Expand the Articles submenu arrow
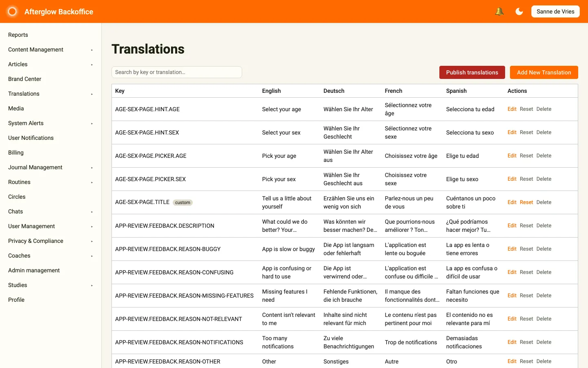This screenshot has width=588, height=368. (x=92, y=65)
